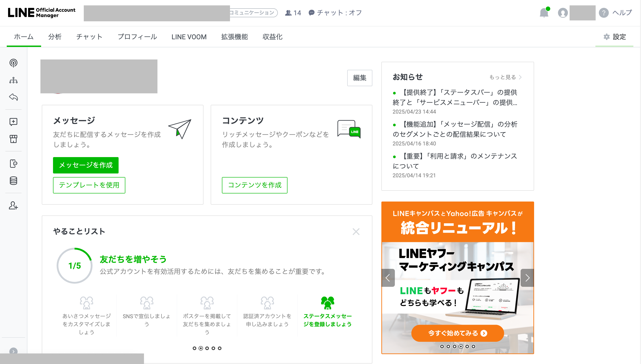Show next banner with right arrow

pos(527,278)
